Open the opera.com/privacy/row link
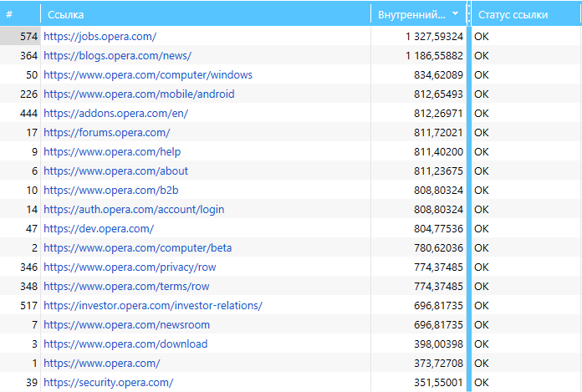This screenshot has width=582, height=392. pos(130,267)
